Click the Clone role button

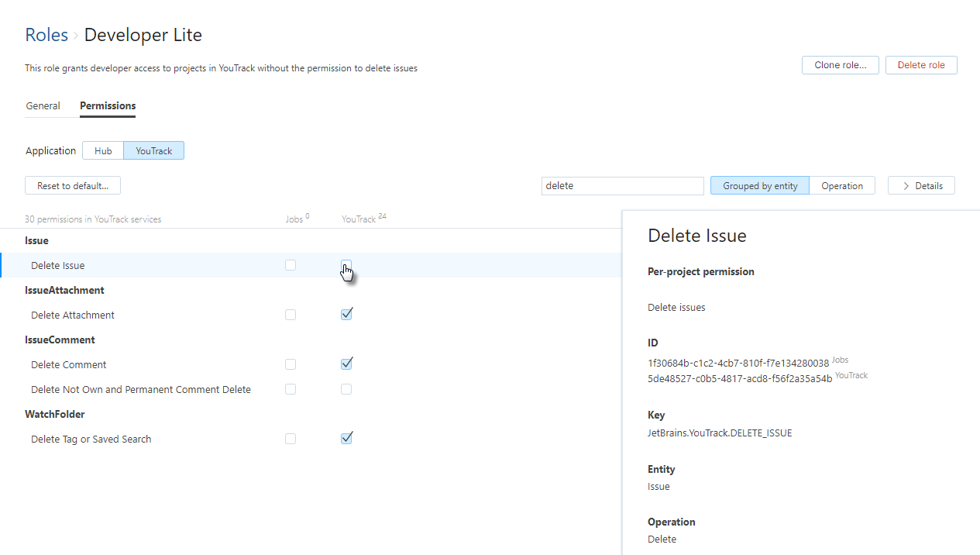(x=840, y=65)
